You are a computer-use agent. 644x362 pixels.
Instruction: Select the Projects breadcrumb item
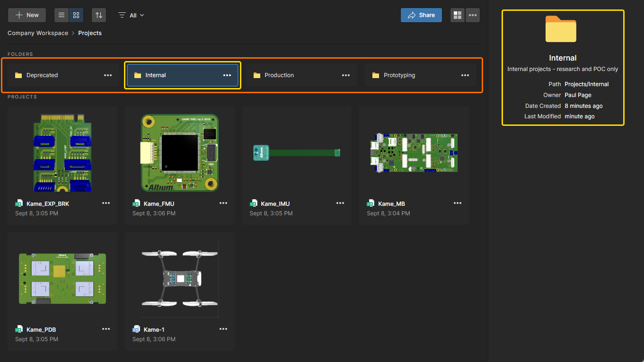pyautogui.click(x=90, y=33)
